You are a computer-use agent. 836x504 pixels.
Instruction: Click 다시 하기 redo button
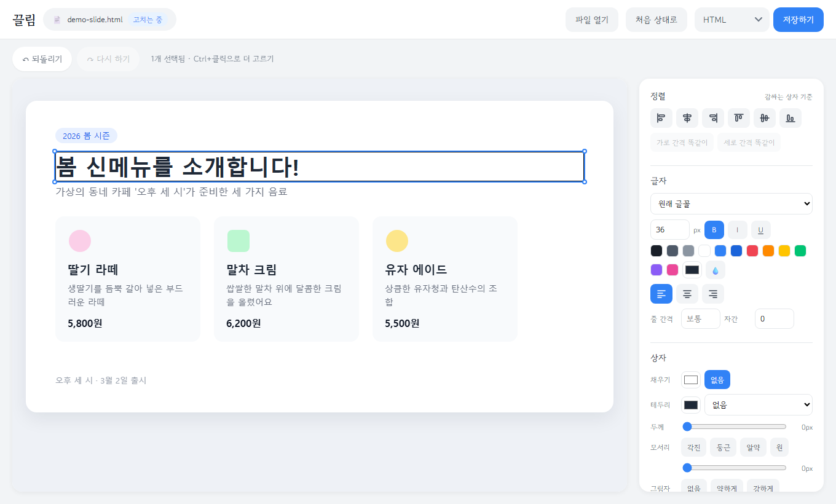pos(108,59)
